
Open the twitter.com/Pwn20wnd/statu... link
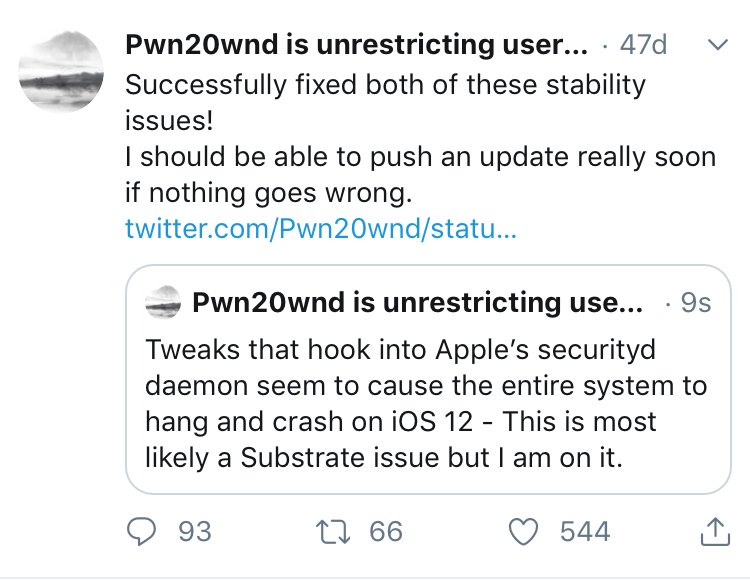coord(320,228)
